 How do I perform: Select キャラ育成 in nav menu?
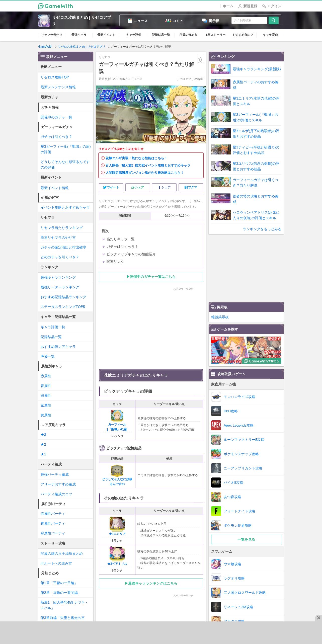[x=270, y=35]
